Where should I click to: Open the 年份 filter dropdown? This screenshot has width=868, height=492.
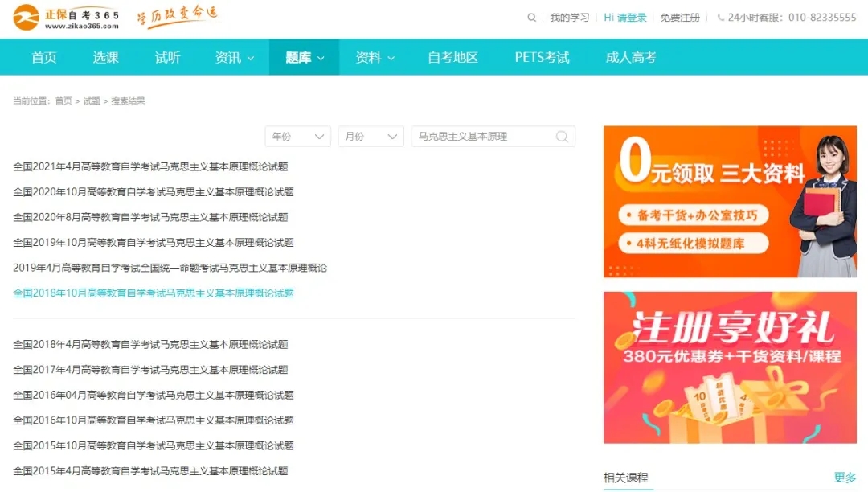click(297, 137)
